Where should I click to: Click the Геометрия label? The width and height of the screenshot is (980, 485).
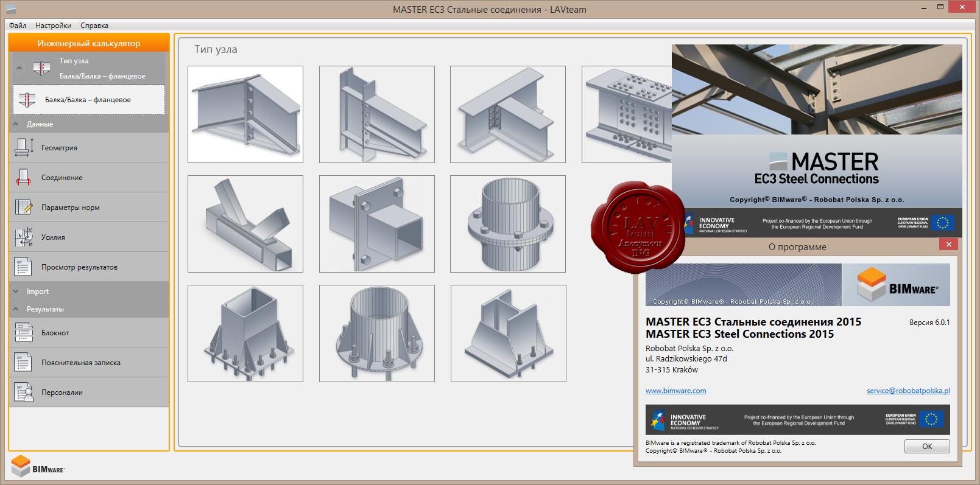tap(59, 148)
